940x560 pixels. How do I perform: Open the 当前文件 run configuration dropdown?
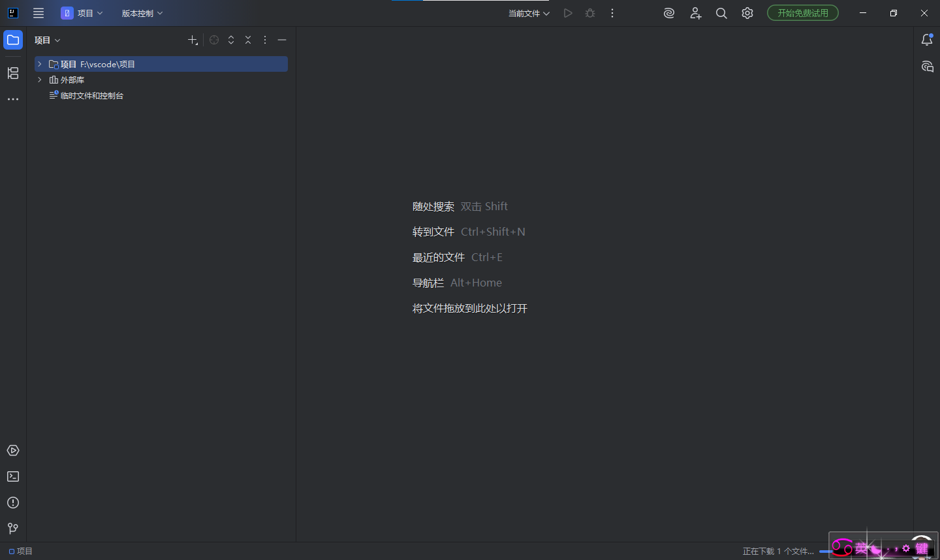pos(529,13)
